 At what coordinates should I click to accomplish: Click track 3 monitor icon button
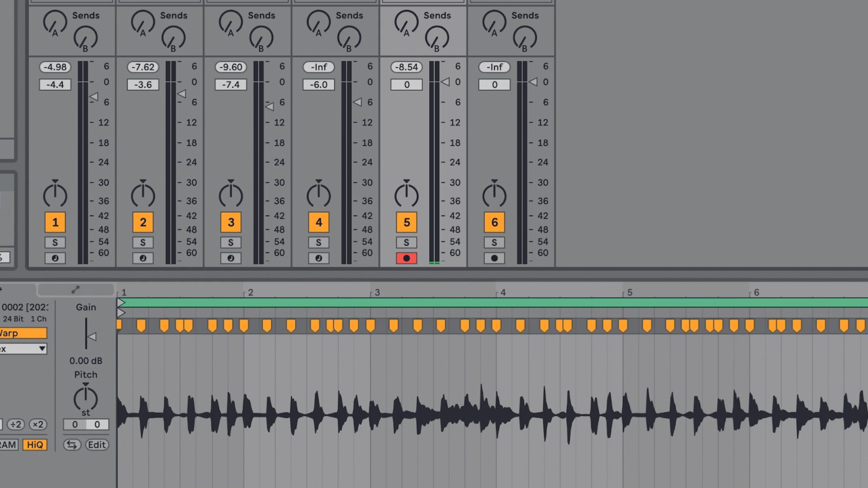pyautogui.click(x=231, y=258)
